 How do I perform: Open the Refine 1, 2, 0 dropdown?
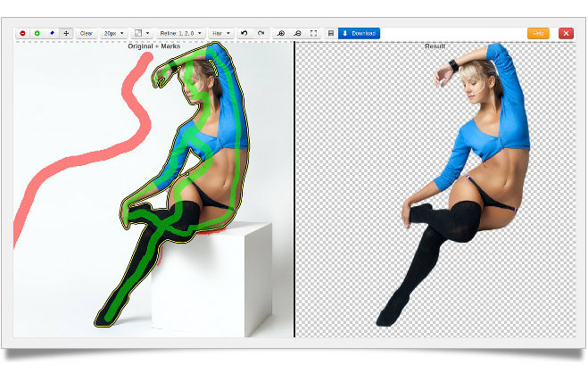click(x=180, y=33)
